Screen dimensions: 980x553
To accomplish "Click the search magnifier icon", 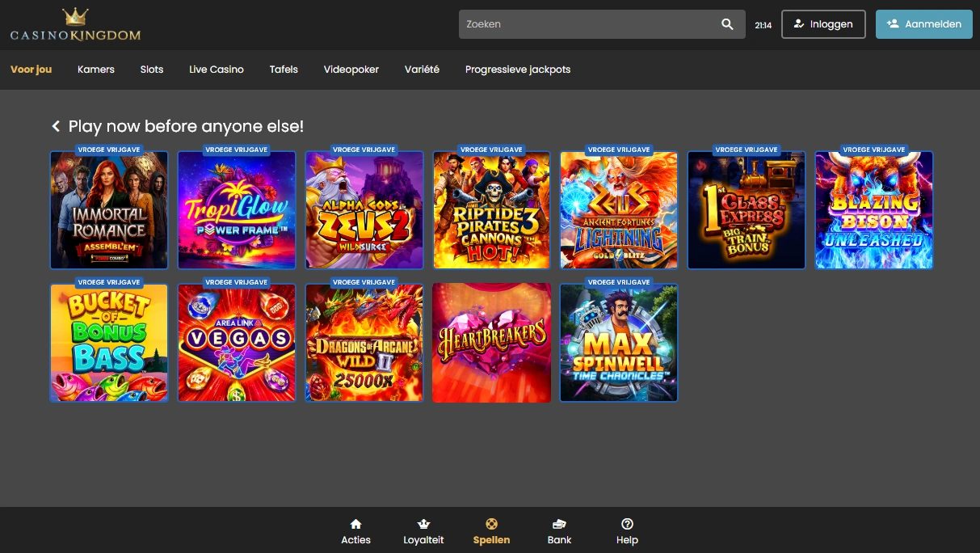I will tap(727, 24).
